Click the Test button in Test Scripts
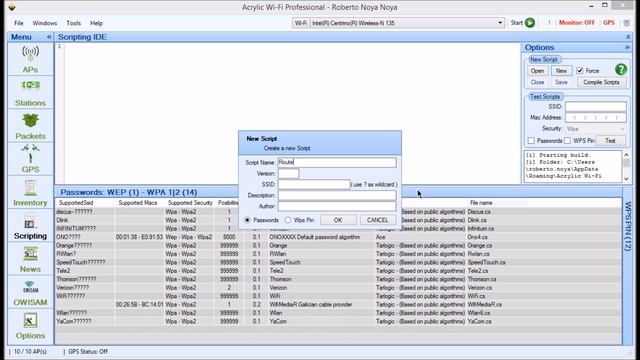 [x=610, y=140]
